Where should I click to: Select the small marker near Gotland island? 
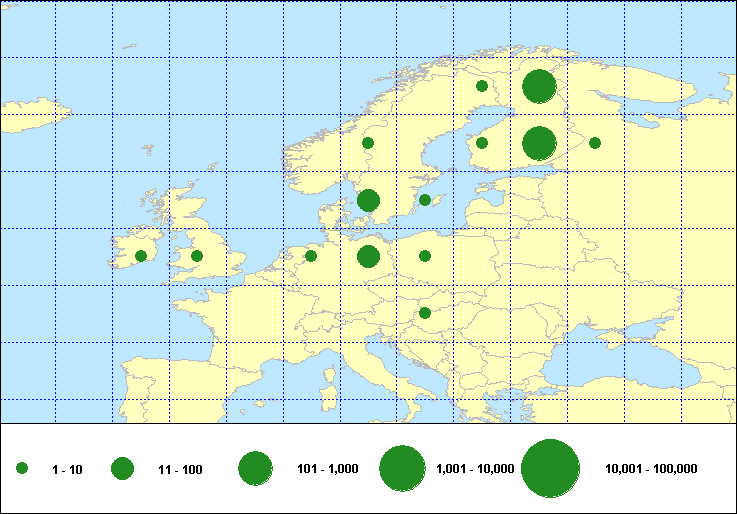coord(425,200)
